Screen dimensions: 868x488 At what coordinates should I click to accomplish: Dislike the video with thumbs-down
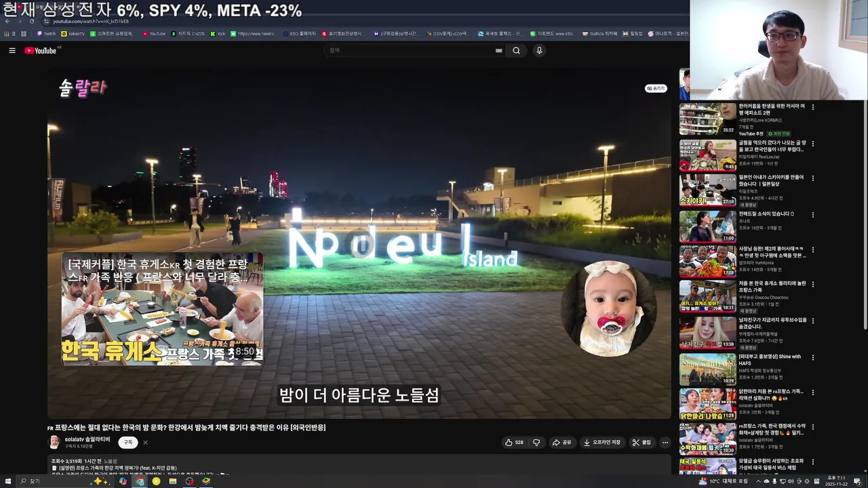pyautogui.click(x=536, y=443)
